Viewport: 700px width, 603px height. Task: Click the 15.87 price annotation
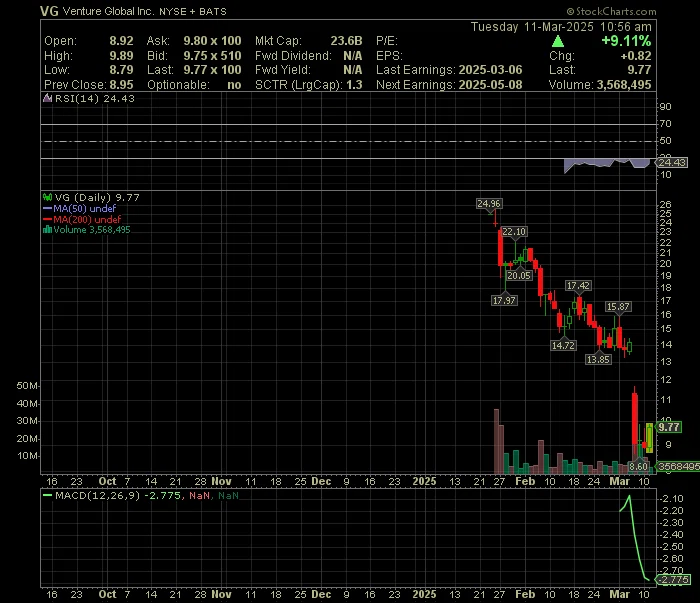[x=618, y=307]
